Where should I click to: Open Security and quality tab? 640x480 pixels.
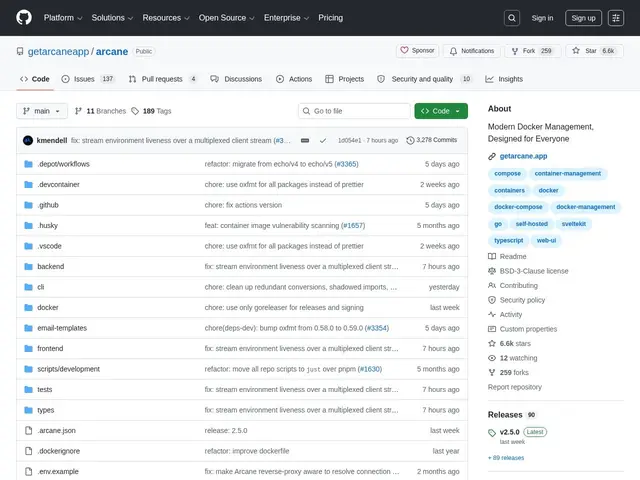424,79
